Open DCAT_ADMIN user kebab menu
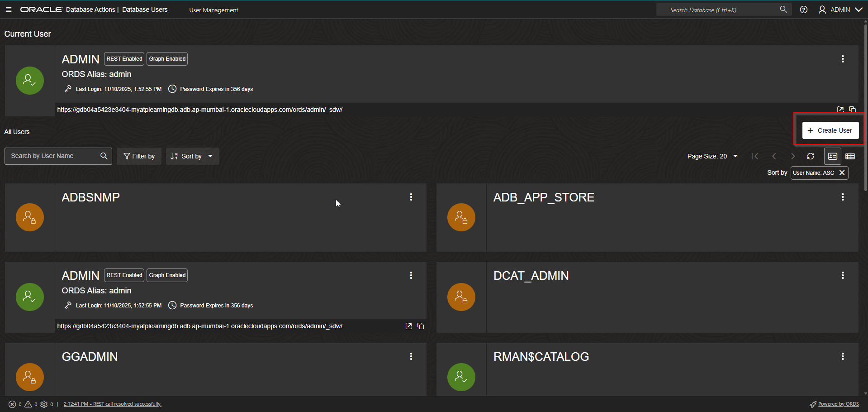This screenshot has height=412, width=868. pyautogui.click(x=842, y=275)
